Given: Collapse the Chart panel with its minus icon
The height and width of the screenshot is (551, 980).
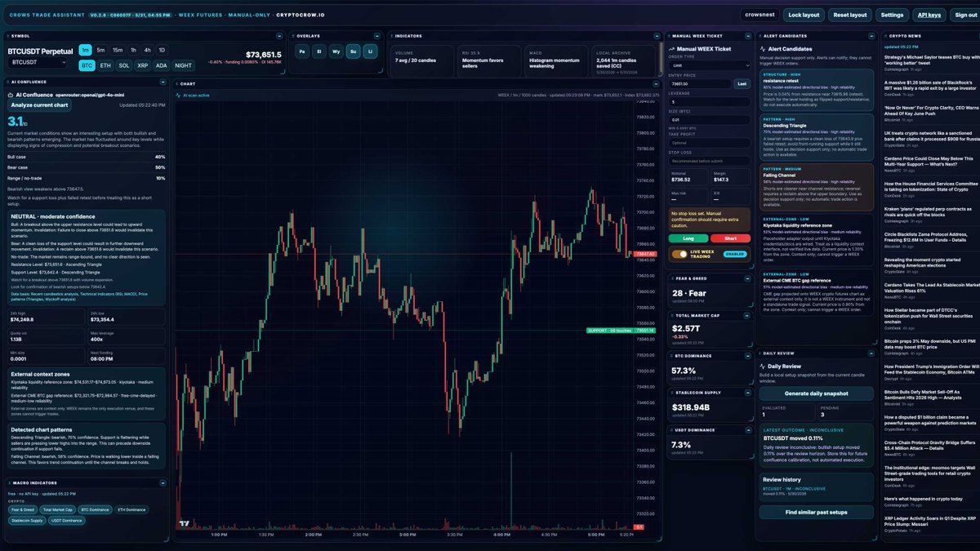Looking at the screenshot, I should point(655,83).
